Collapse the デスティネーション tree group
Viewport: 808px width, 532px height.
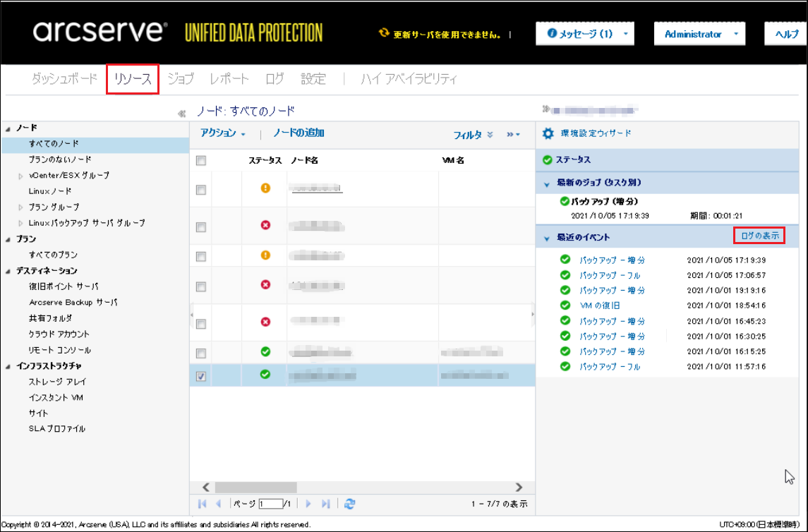[8, 272]
